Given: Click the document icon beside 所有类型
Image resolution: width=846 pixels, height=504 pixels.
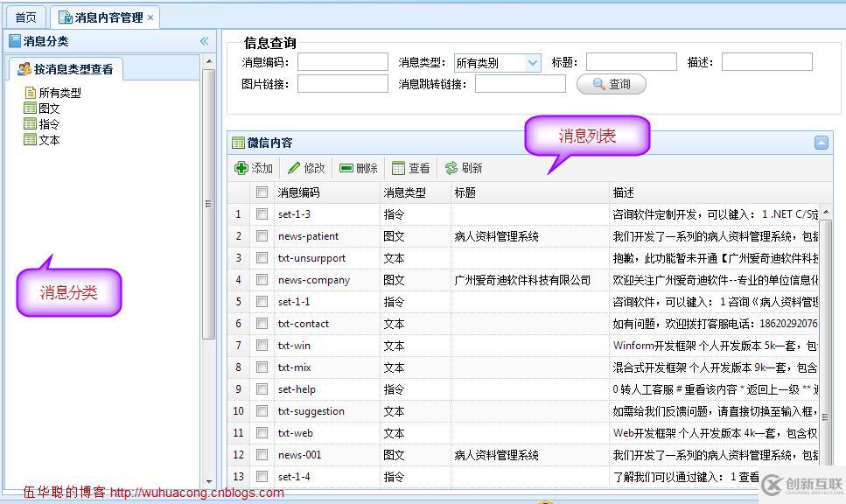Looking at the screenshot, I should tap(31, 93).
